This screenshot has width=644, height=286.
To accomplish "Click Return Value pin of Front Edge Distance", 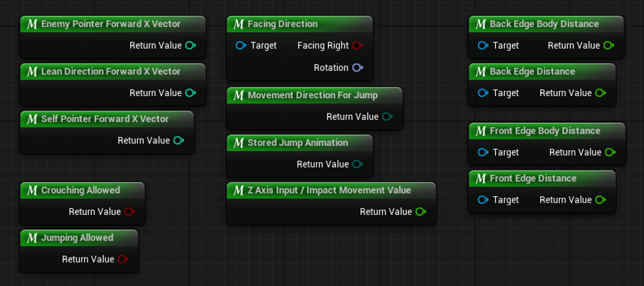I will point(600,200).
